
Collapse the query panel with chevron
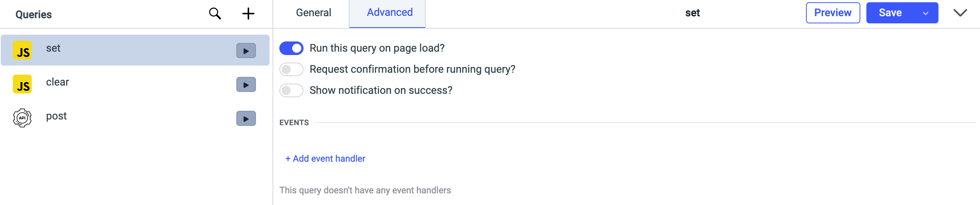click(960, 13)
